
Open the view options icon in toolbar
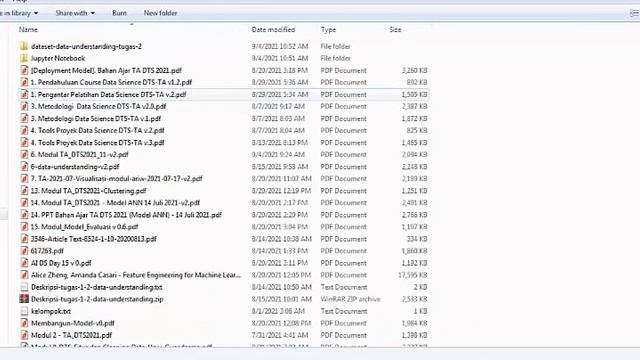click(634, 13)
